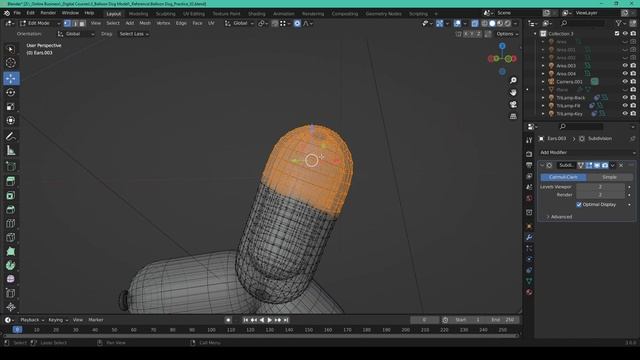This screenshot has height=360, width=640.
Task: Select Simple subdivision type
Action: coord(609,177)
